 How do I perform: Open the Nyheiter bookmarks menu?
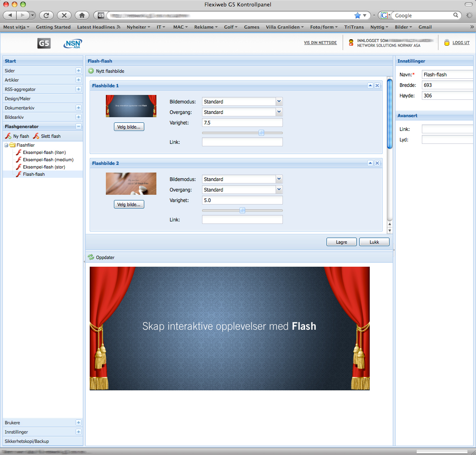click(138, 27)
